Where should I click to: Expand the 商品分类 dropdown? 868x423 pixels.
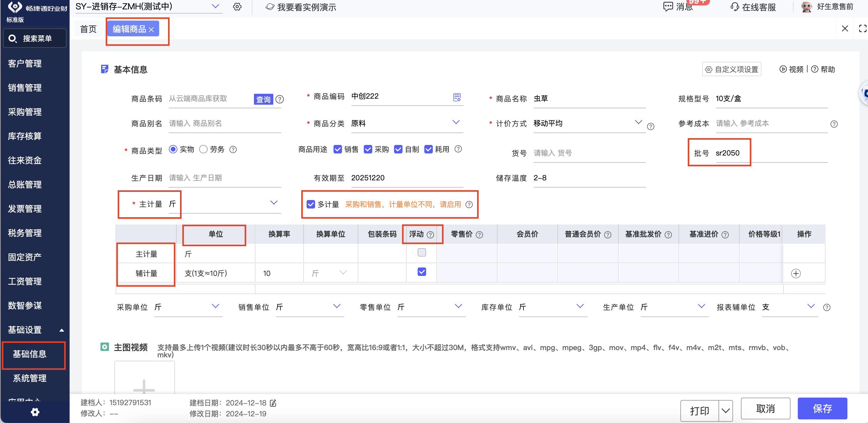pyautogui.click(x=455, y=123)
